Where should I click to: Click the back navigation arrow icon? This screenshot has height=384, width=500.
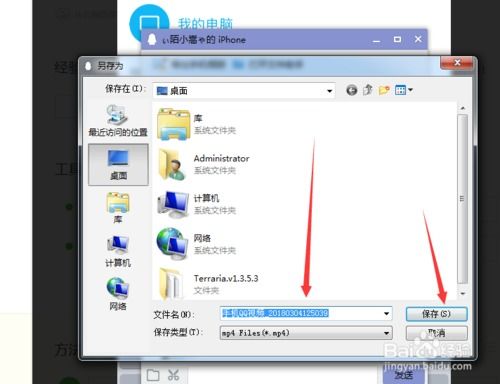(352, 90)
